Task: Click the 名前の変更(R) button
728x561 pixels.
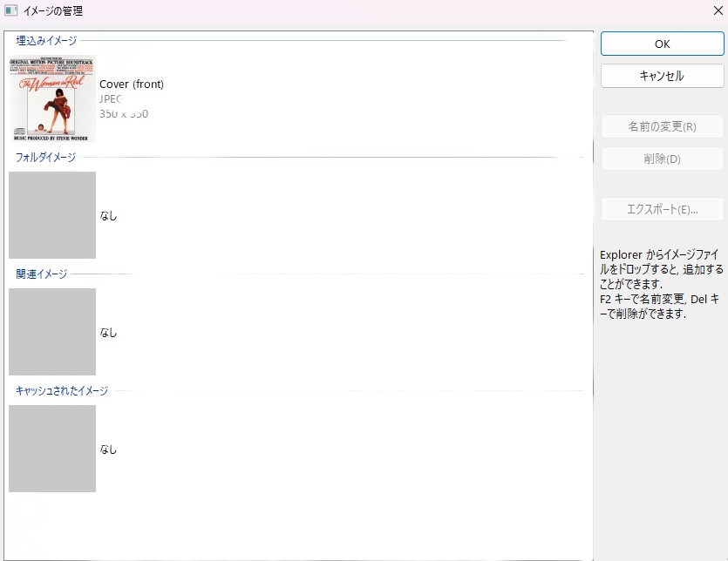Action: click(662, 126)
